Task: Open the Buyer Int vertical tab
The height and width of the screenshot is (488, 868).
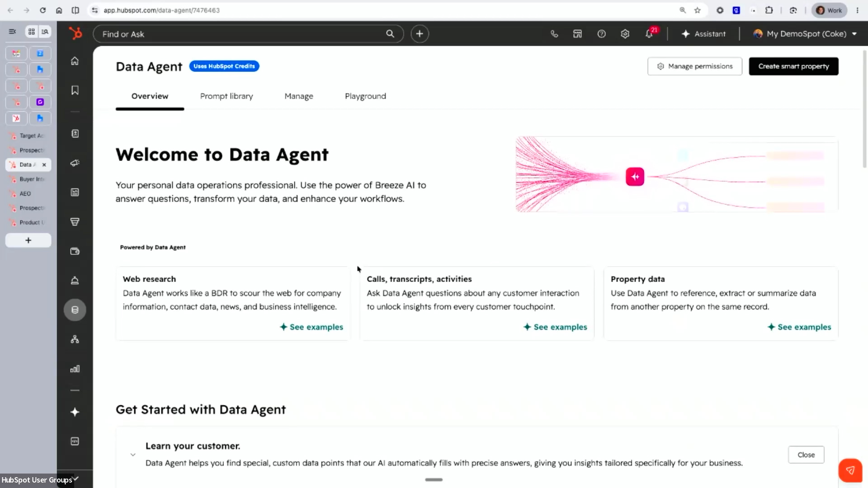Action: coord(28,179)
